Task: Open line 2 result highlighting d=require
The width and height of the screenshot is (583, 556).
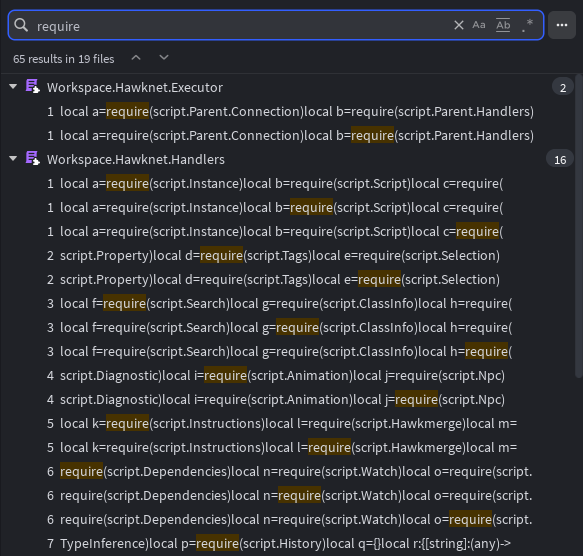Action: point(273,255)
